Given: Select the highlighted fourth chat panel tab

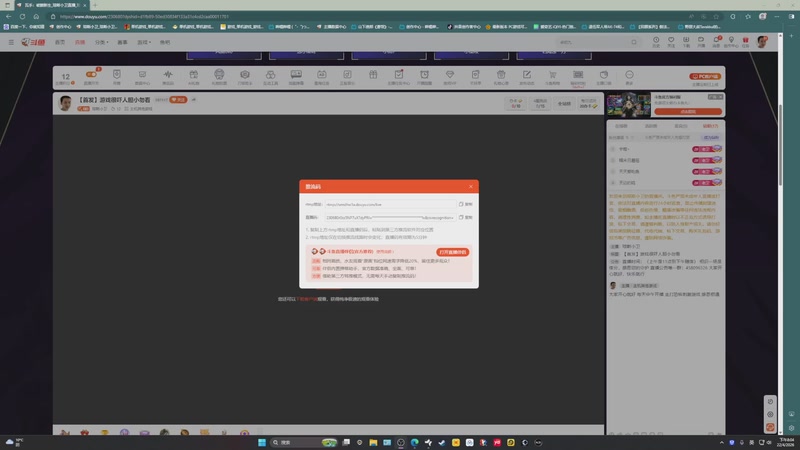Looking at the screenshot, I should pos(710,126).
